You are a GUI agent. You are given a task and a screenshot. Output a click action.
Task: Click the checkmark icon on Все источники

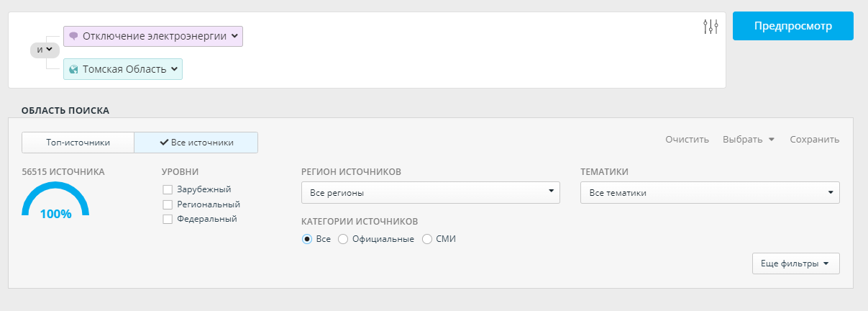pos(164,143)
